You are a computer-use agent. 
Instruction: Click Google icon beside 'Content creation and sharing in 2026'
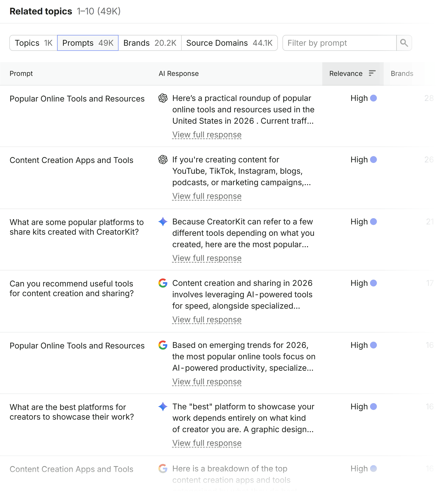point(163,283)
